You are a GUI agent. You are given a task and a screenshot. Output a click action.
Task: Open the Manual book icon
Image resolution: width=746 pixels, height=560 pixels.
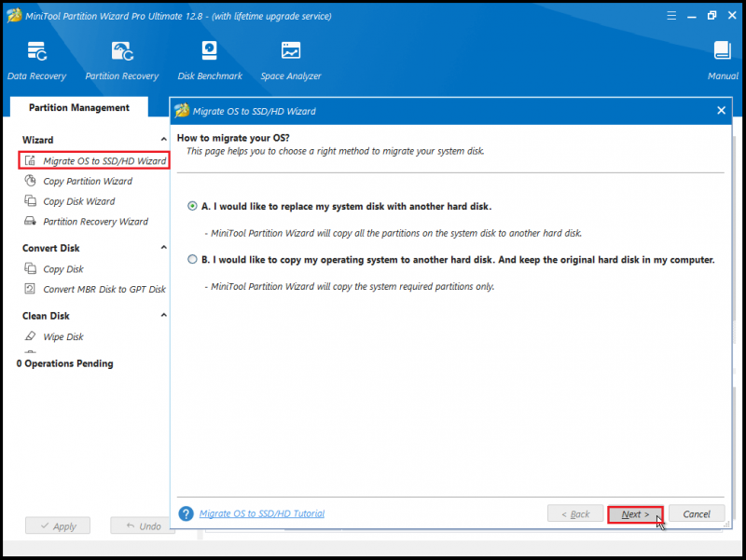click(722, 61)
